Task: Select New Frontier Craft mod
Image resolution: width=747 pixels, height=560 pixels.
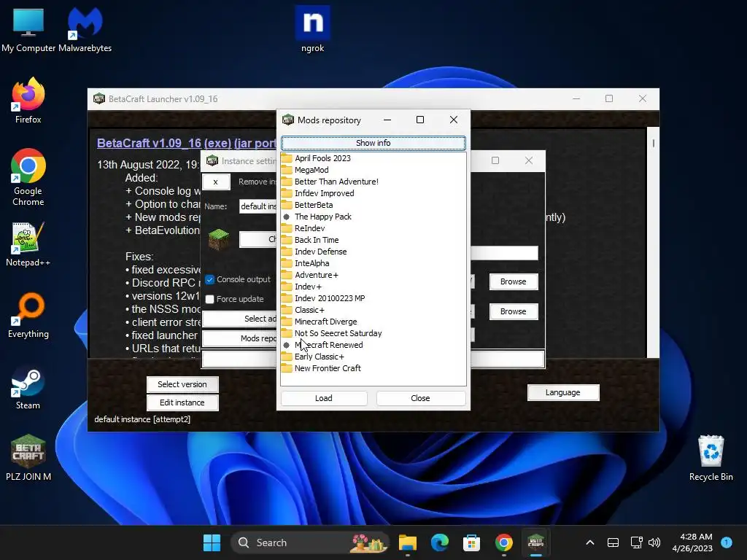Action: (x=328, y=368)
